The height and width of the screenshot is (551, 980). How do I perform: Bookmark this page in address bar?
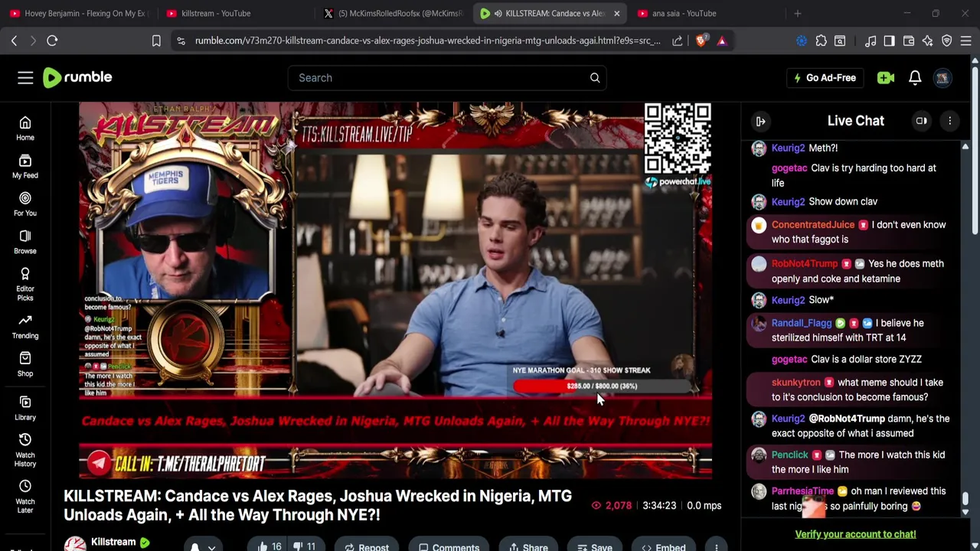coord(156,41)
